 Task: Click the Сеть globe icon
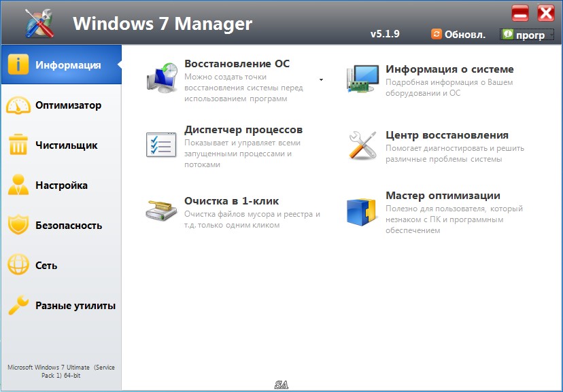(x=18, y=265)
